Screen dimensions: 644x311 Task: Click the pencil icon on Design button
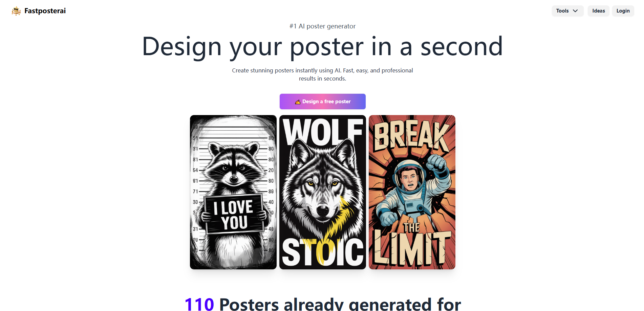click(x=298, y=102)
